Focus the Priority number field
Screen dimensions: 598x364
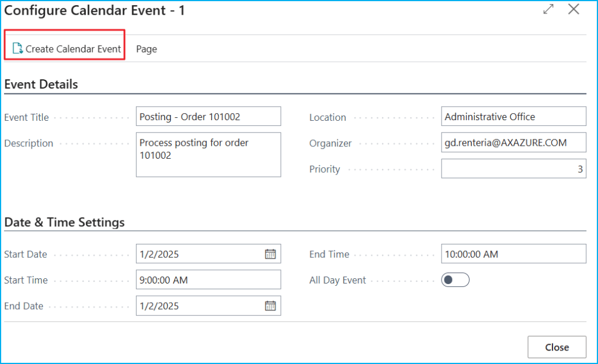(x=513, y=169)
